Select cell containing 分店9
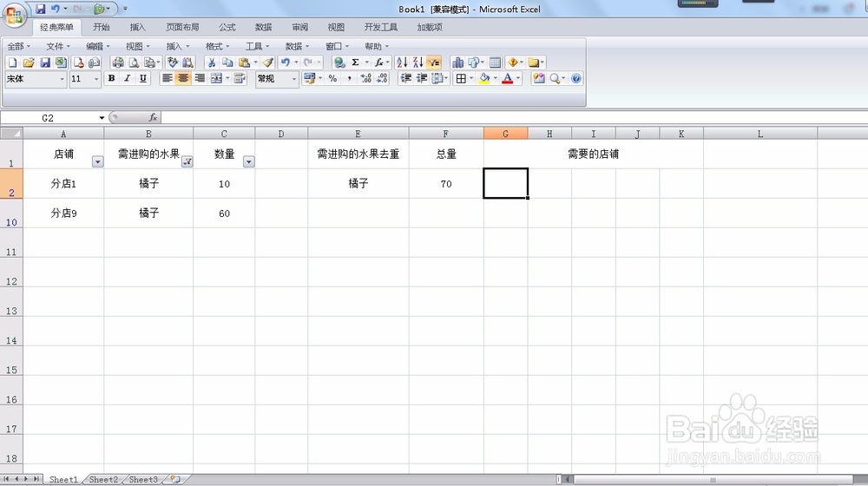Screen dimensions: 868x486 [x=63, y=213]
